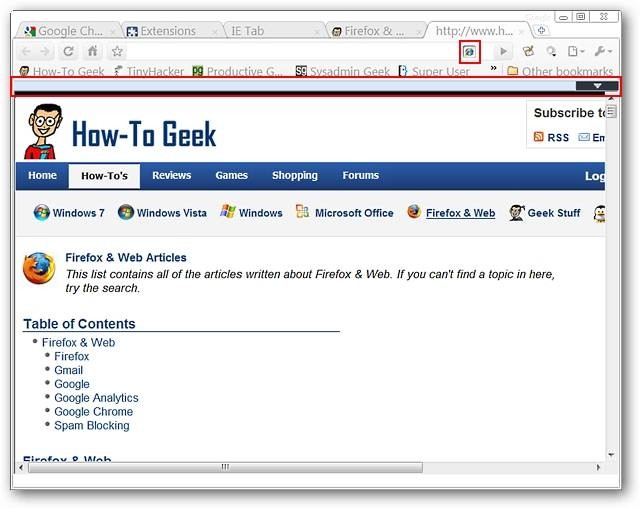Open the wrench settings menu
This screenshot has width=640, height=508.
(603, 51)
